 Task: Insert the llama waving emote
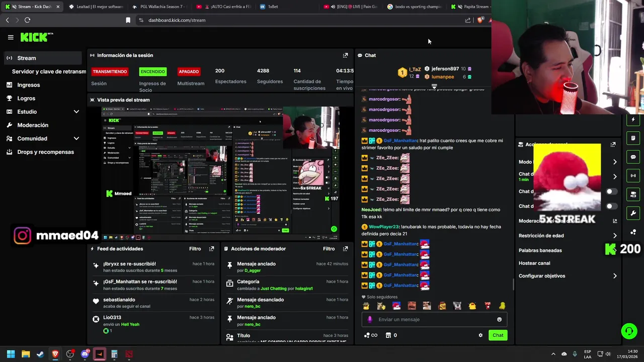381,306
